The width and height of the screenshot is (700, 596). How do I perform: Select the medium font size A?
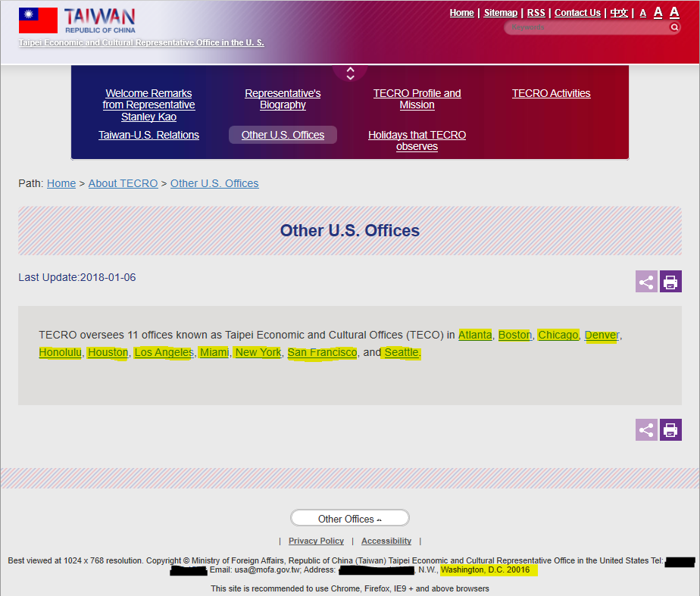[658, 12]
